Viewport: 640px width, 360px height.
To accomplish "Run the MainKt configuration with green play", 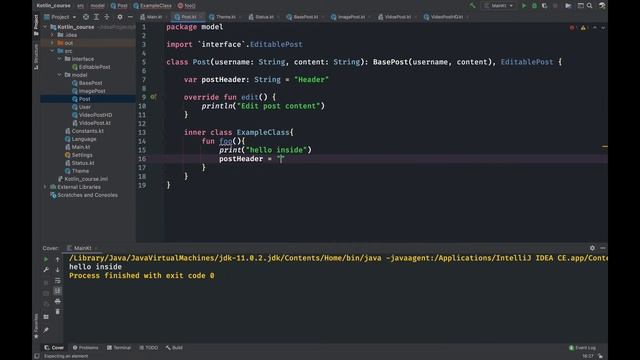I will pyautogui.click(x=524, y=6).
